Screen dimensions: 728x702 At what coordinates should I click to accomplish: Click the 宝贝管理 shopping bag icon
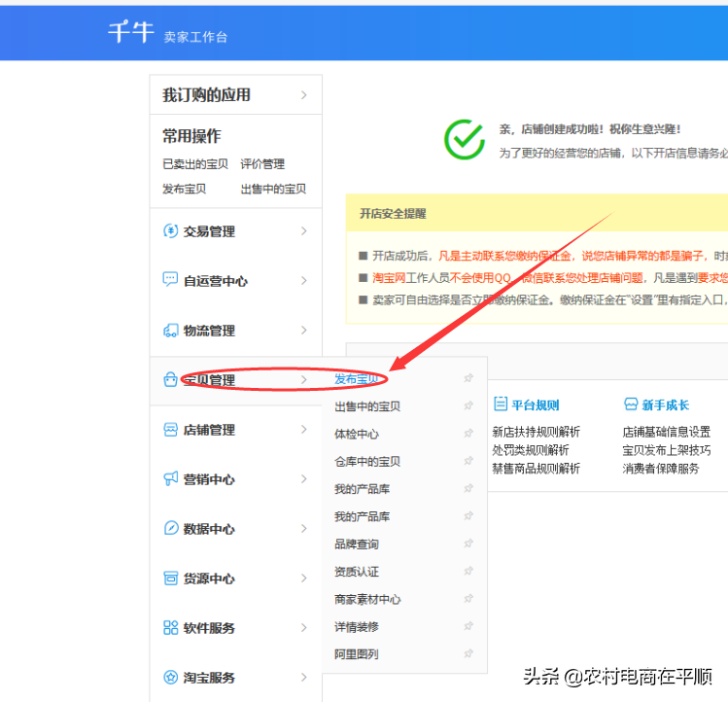[x=170, y=379]
